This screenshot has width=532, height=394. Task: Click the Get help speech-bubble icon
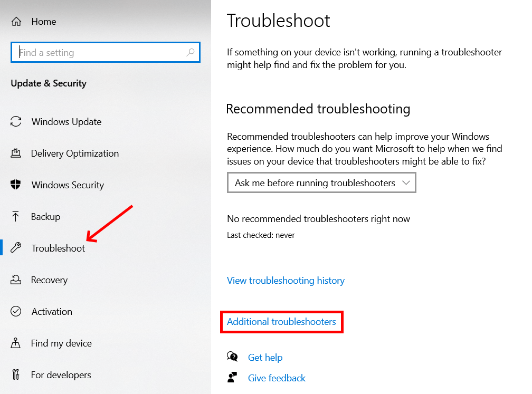tap(233, 357)
